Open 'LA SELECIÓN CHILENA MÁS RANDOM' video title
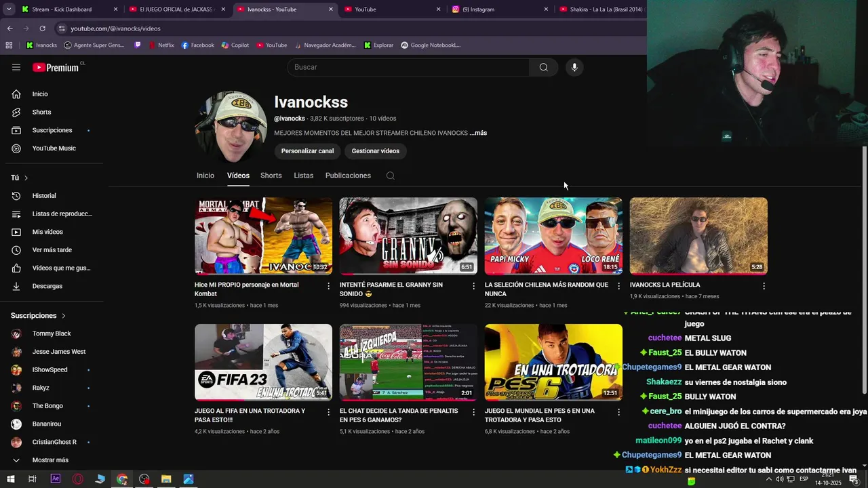 click(x=547, y=289)
